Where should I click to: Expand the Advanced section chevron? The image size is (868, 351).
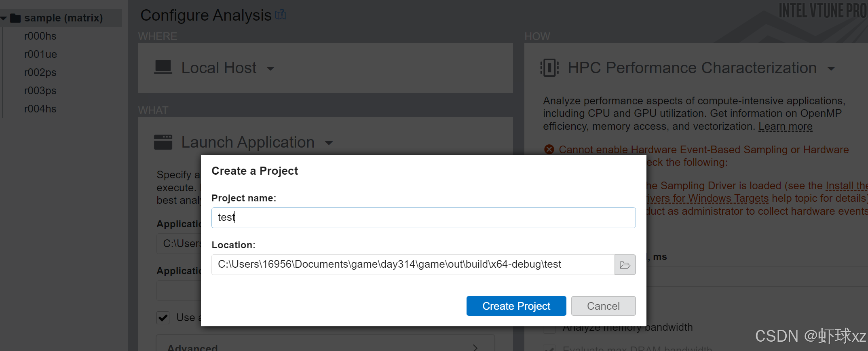475,348
